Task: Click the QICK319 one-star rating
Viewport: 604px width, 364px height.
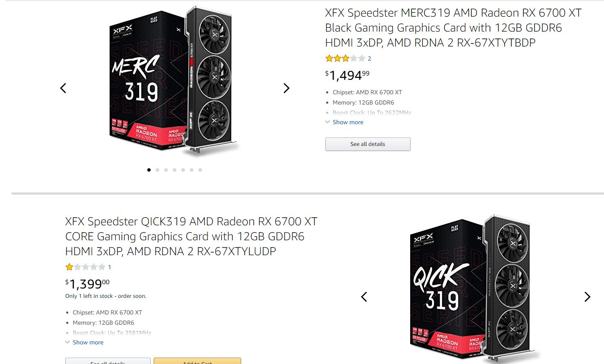Action: point(85,267)
